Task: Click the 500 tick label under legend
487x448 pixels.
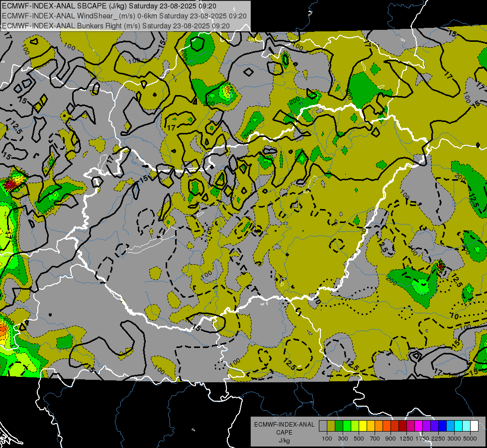Action: (359, 439)
